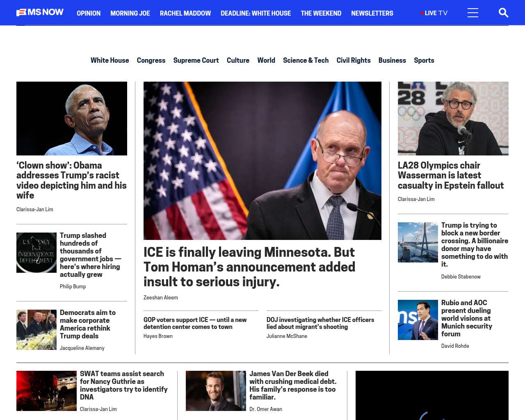Screen dimensions: 525x420
Task: View author Zeeshan Aleem's page
Action: point(161,298)
